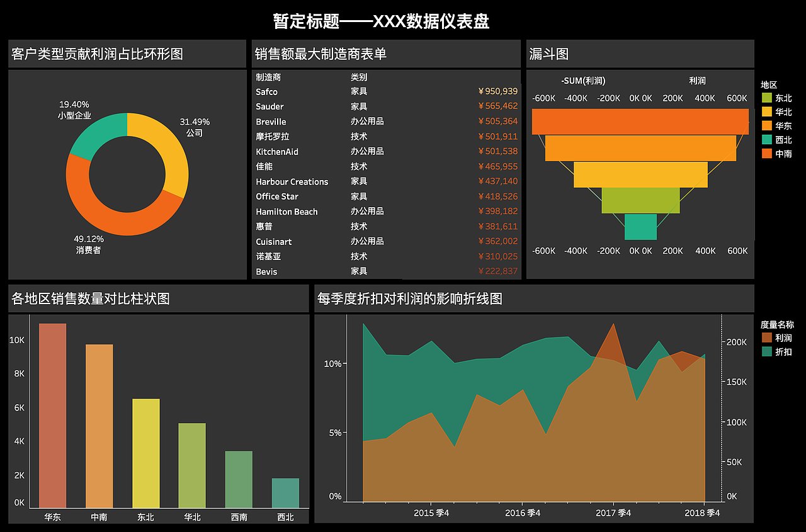806x532 pixels.
Task: Click the top orange bar of the funnel chart
Action: (x=640, y=122)
